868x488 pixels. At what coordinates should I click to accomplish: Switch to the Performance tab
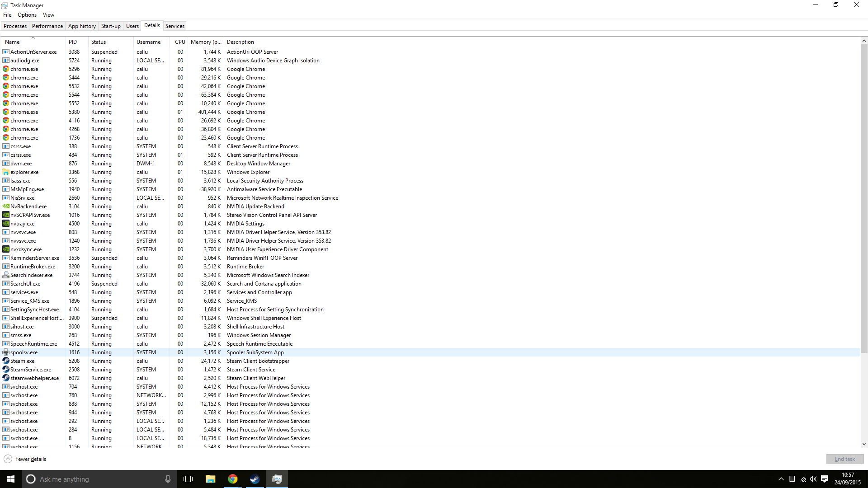pos(47,26)
